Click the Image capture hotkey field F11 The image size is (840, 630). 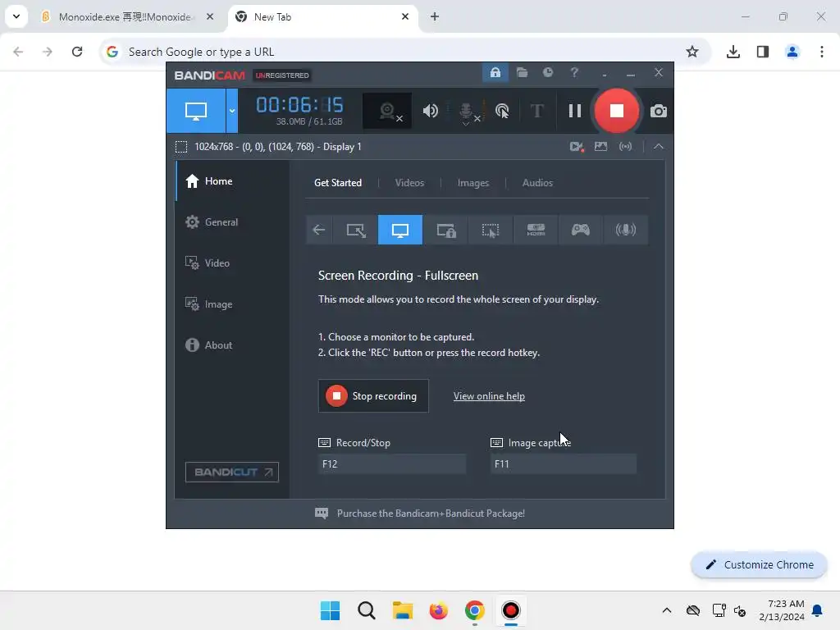coord(563,464)
